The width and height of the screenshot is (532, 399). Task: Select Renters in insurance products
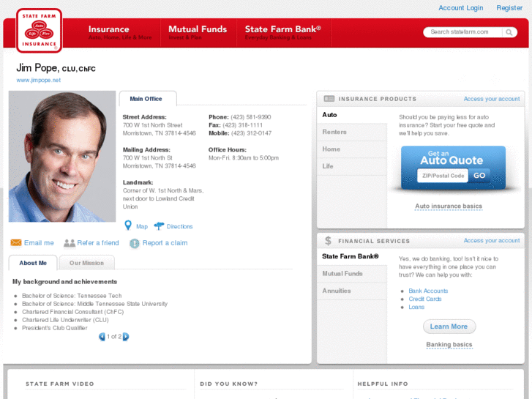(352, 132)
